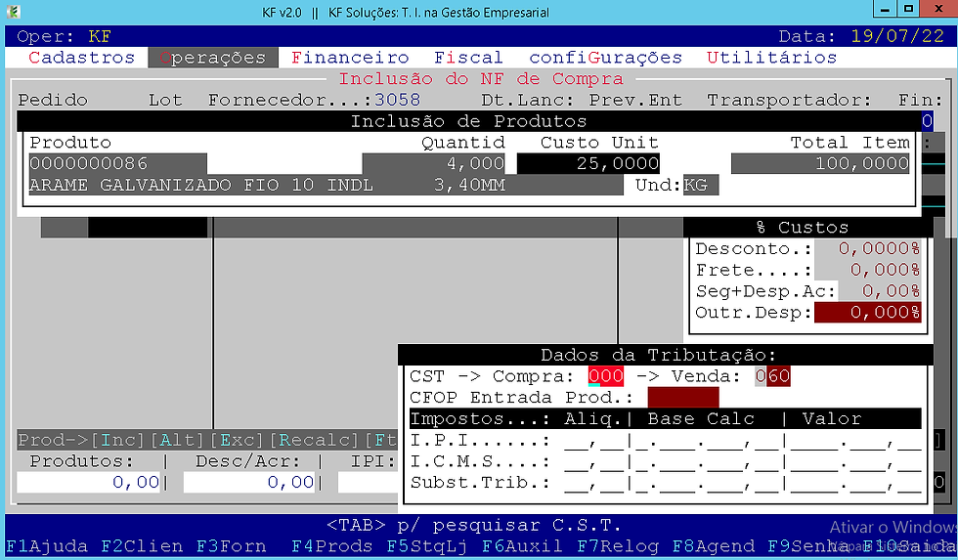Click the CST Compra field 000
Screen dimensions: 958x560
point(606,376)
